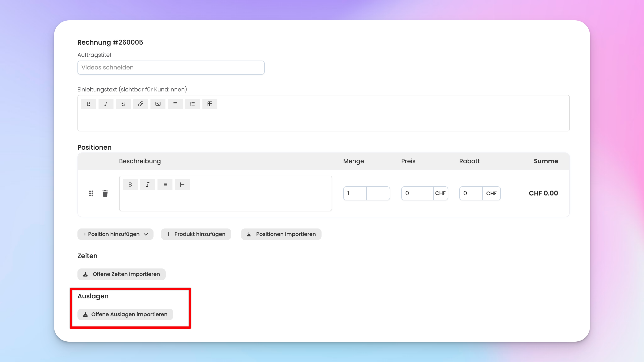Click Offene Auslagen importieren

coord(125,314)
